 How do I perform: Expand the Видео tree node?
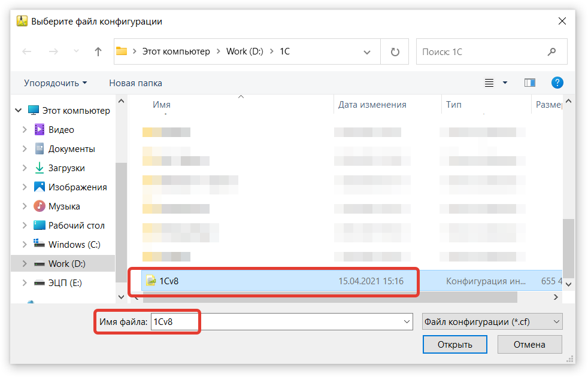(x=25, y=130)
